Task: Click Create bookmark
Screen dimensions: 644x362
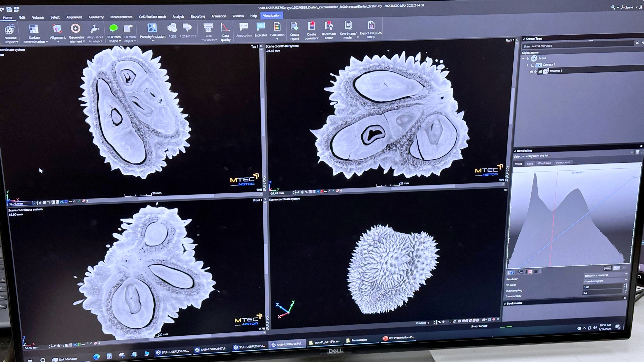Action: coord(311,31)
